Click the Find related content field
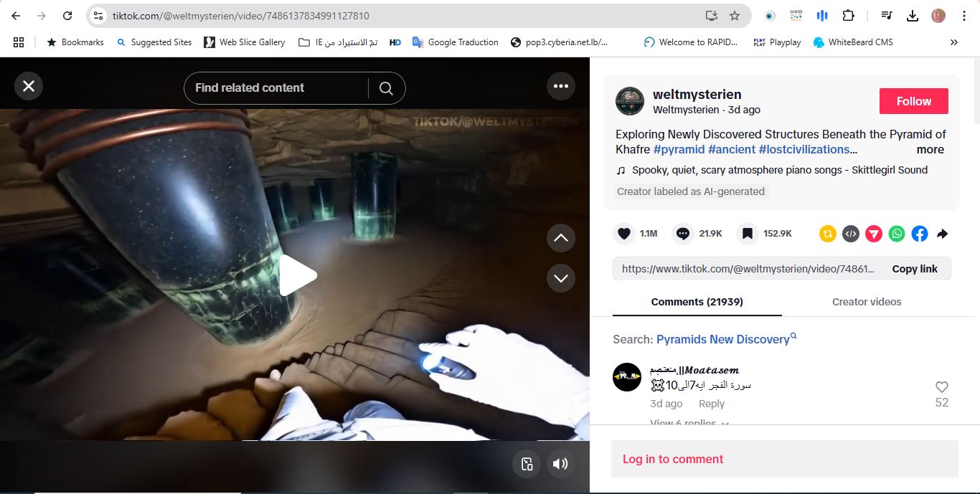Screen dimensions: 980x494 [x=276, y=88]
